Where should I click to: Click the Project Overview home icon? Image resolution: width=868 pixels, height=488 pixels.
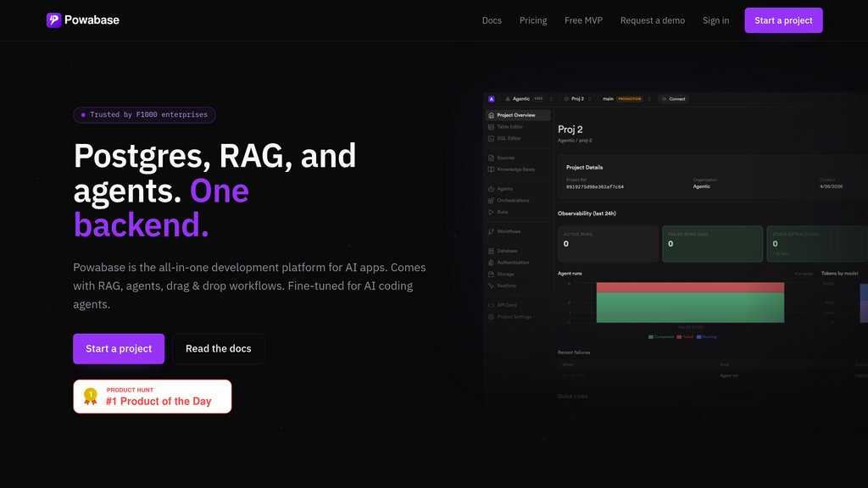point(491,115)
